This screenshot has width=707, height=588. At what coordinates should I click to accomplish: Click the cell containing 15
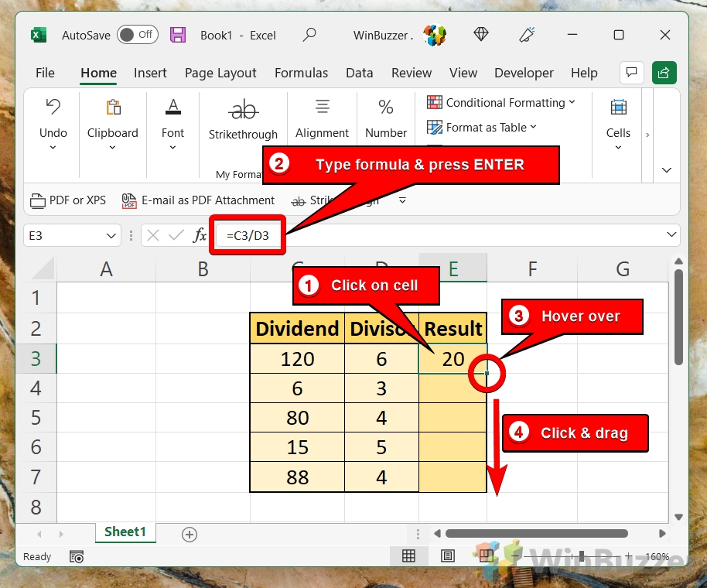click(x=297, y=447)
